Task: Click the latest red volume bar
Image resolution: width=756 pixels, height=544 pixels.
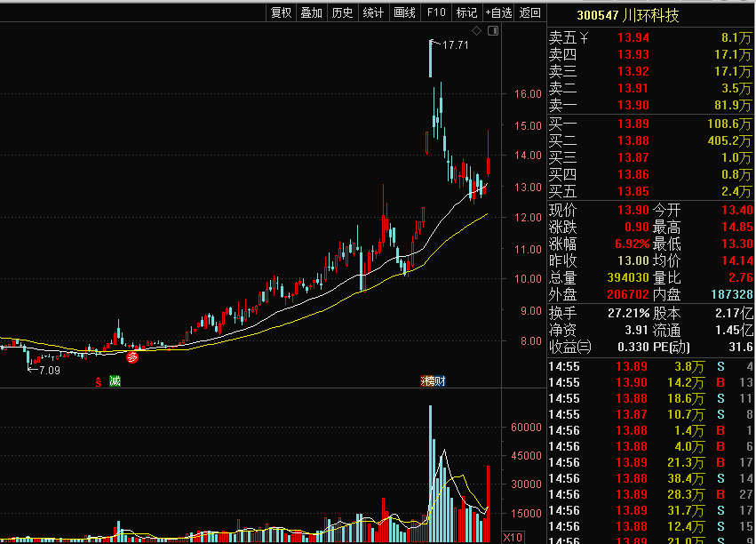Action: [489, 504]
